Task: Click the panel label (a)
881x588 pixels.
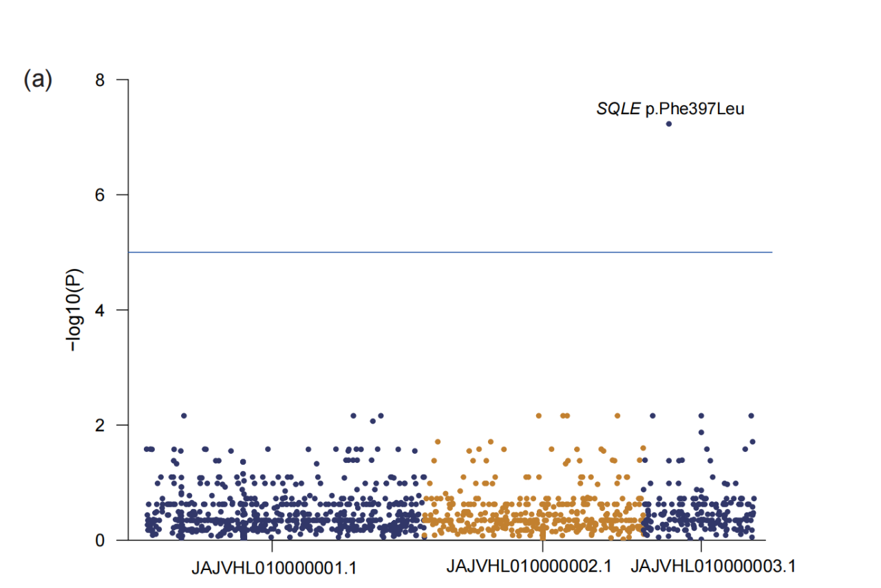Action: pyautogui.click(x=38, y=80)
